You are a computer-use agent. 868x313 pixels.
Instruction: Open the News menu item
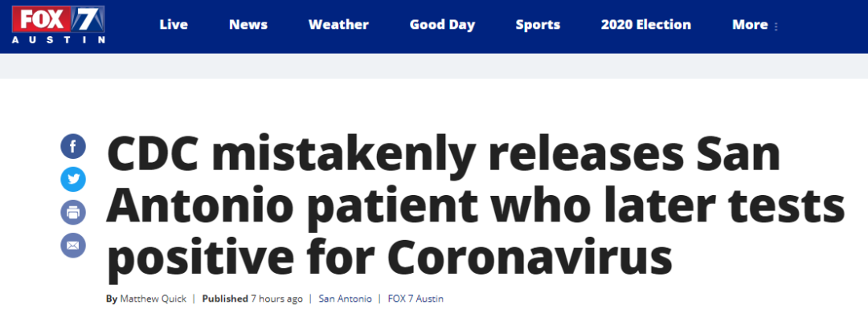point(248,25)
